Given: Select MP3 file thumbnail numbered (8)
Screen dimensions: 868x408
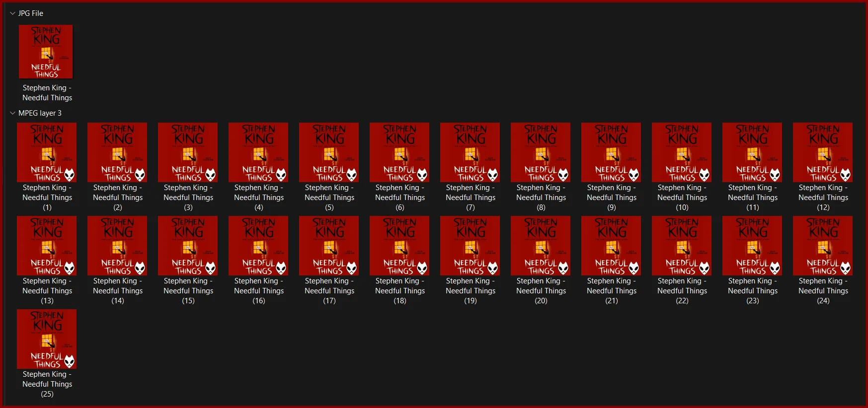Looking at the screenshot, I should pyautogui.click(x=541, y=152).
